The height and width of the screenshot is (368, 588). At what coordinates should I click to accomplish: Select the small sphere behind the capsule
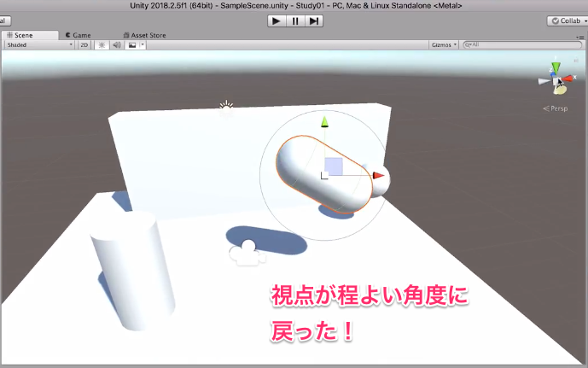click(383, 184)
